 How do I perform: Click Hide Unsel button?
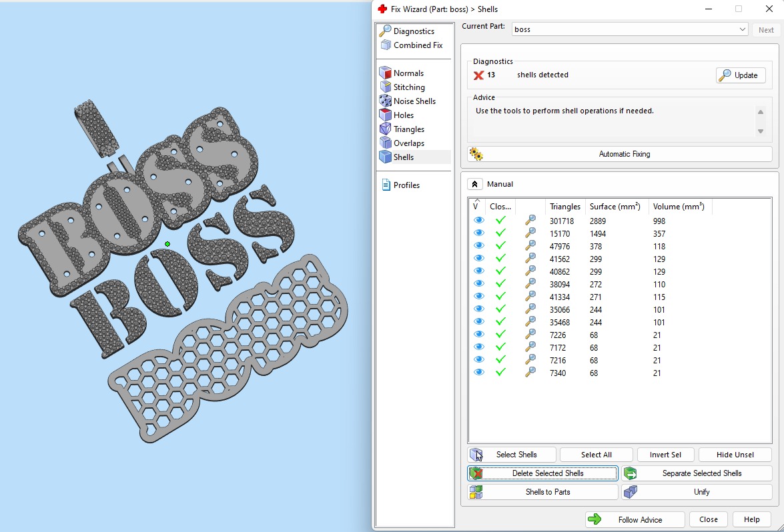pos(735,455)
